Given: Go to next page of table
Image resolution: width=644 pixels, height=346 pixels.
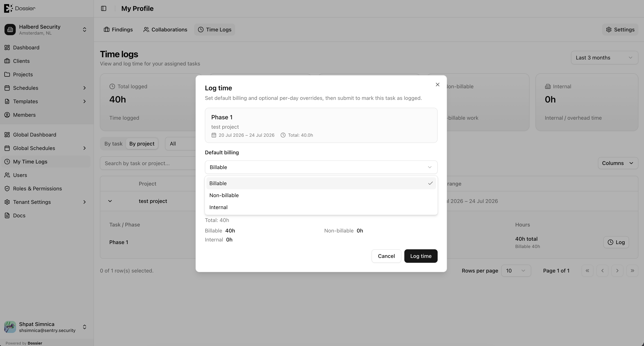Looking at the screenshot, I should coord(617,271).
